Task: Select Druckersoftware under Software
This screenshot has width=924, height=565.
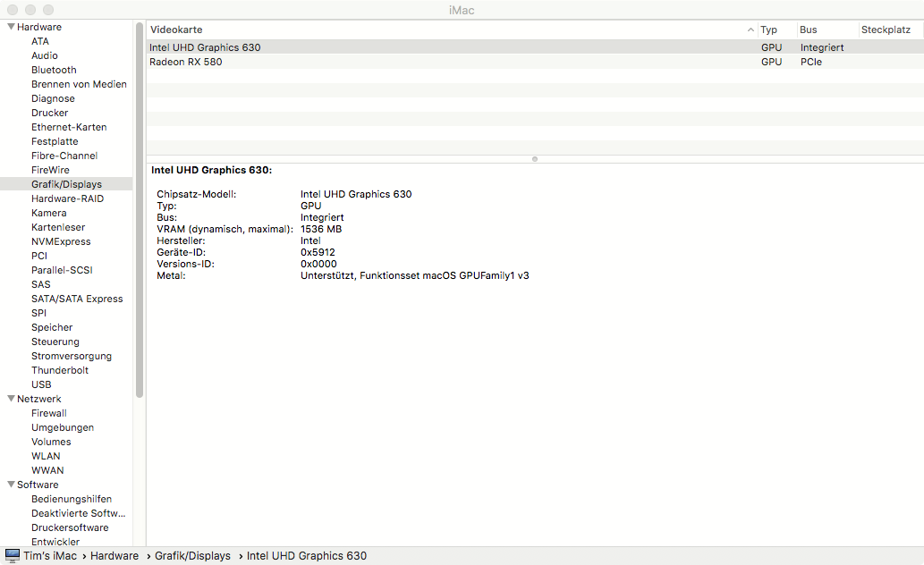Action: coord(70,527)
